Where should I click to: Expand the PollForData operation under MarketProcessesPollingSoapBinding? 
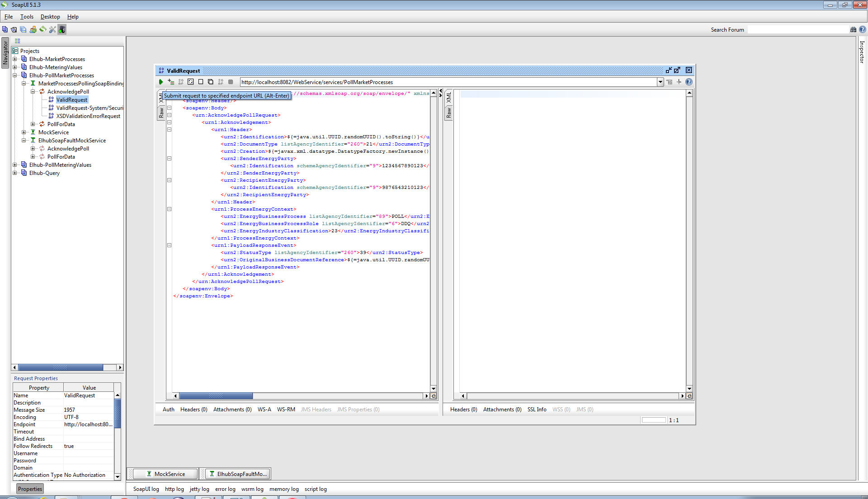33,124
